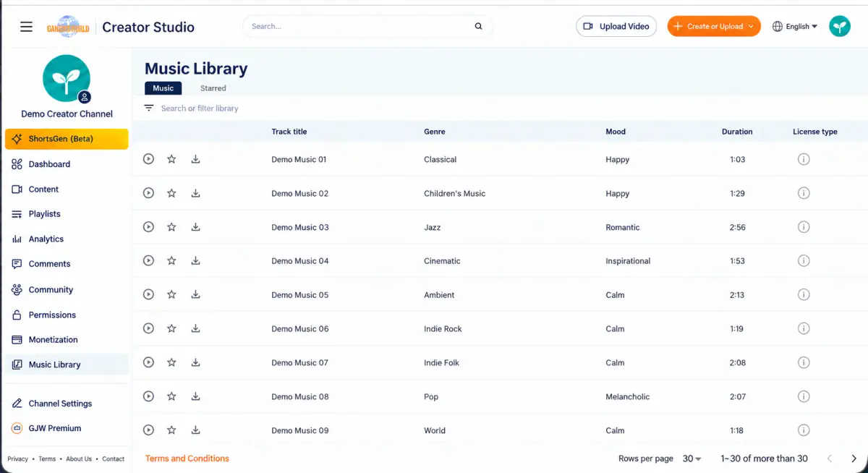Play Demo Music 08 track

[148, 396]
